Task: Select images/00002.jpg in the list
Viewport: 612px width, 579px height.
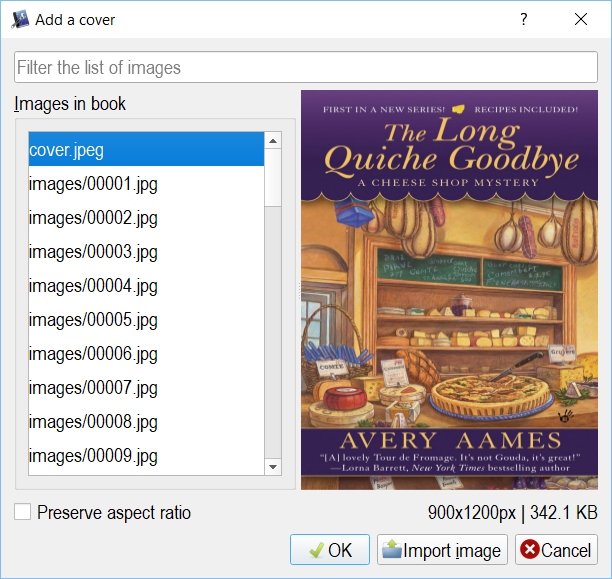Action: (x=146, y=217)
